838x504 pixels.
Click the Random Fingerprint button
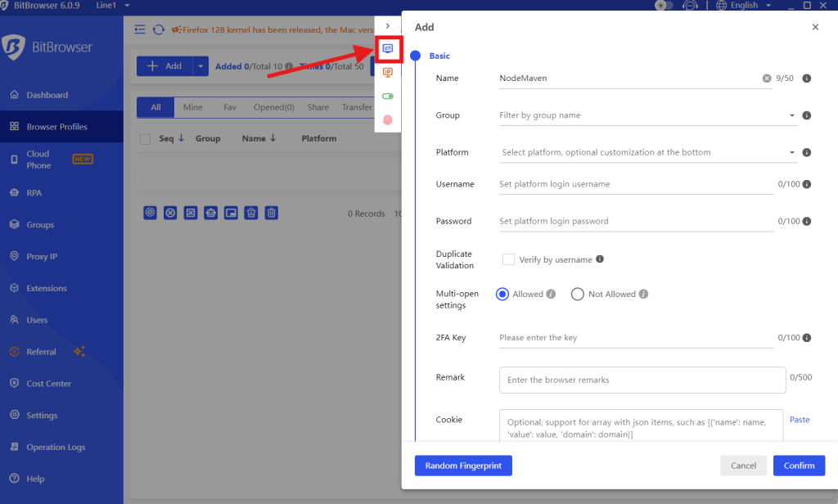463,466
